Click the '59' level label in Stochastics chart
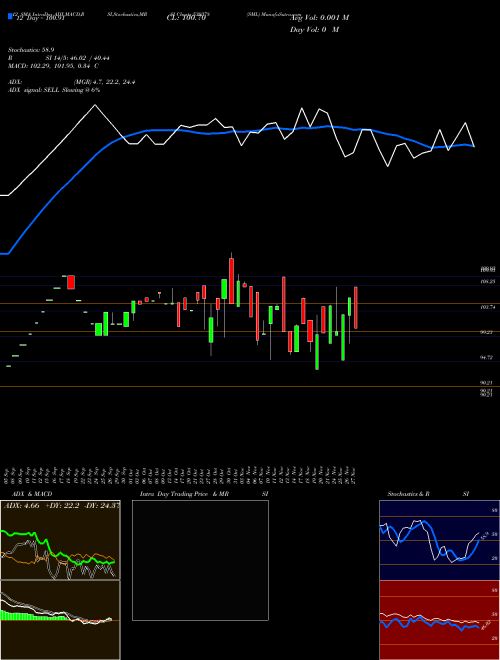Image resolution: width=500 pixels, height=660 pixels. click(495, 534)
